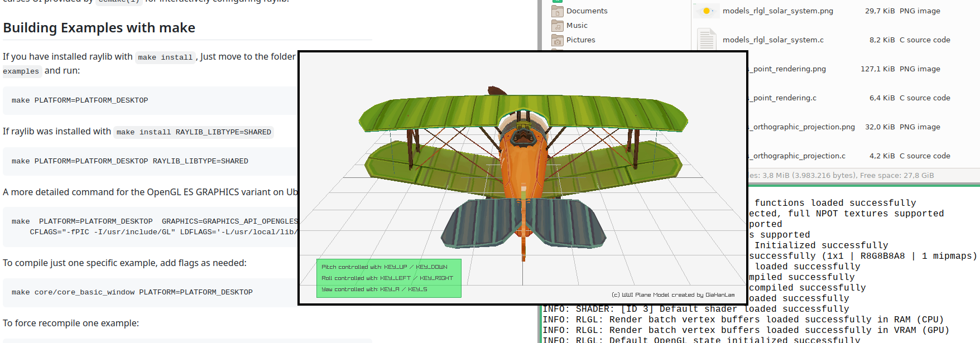The width and height of the screenshot is (980, 343).
Task: Open the Documents folder icon in file manager sidebar
Action: (557, 11)
